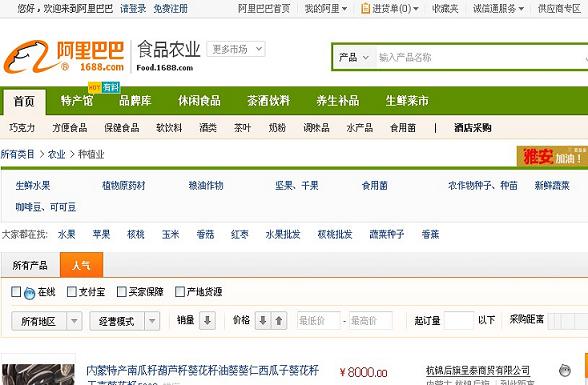Open the 更多市场 dropdown
The image size is (588, 385).
pyautogui.click(x=236, y=49)
